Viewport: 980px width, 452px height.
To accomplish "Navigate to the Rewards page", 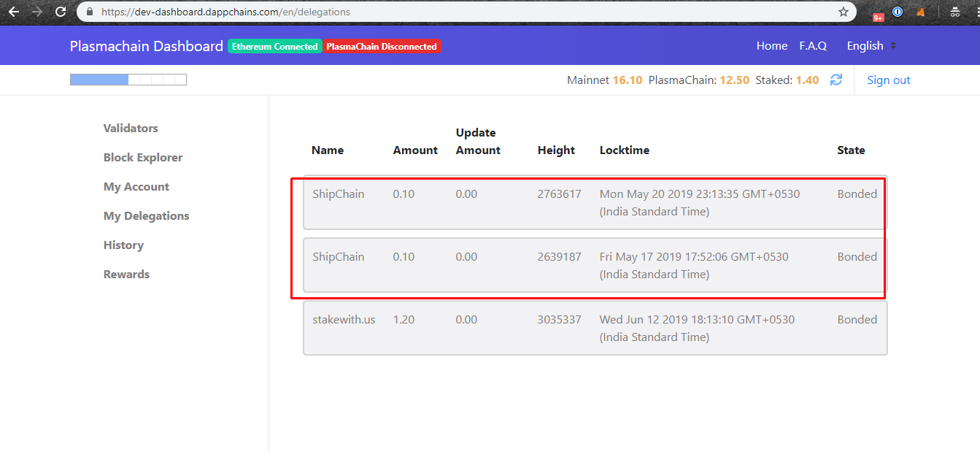I will click(x=126, y=274).
